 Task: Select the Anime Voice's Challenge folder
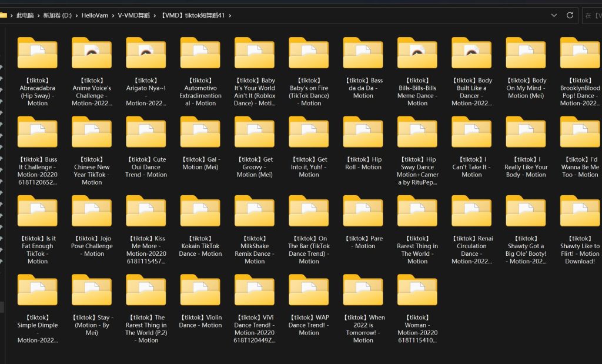pyautogui.click(x=92, y=54)
